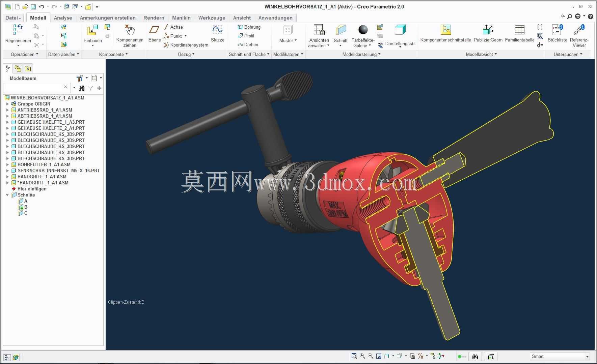
Task: Click the new file icon
Action: point(17,7)
